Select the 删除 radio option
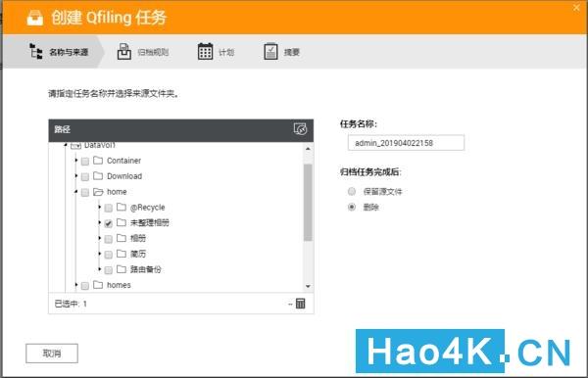This screenshot has height=378, width=588. (352, 207)
